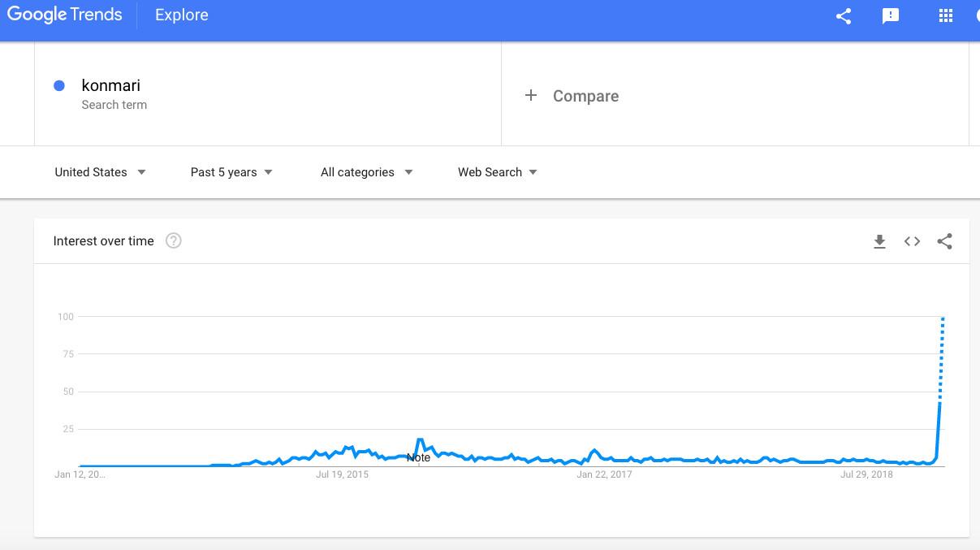Screen dimensions: 980x550
Task: Expand the All categories dropdown
Action: (x=366, y=172)
